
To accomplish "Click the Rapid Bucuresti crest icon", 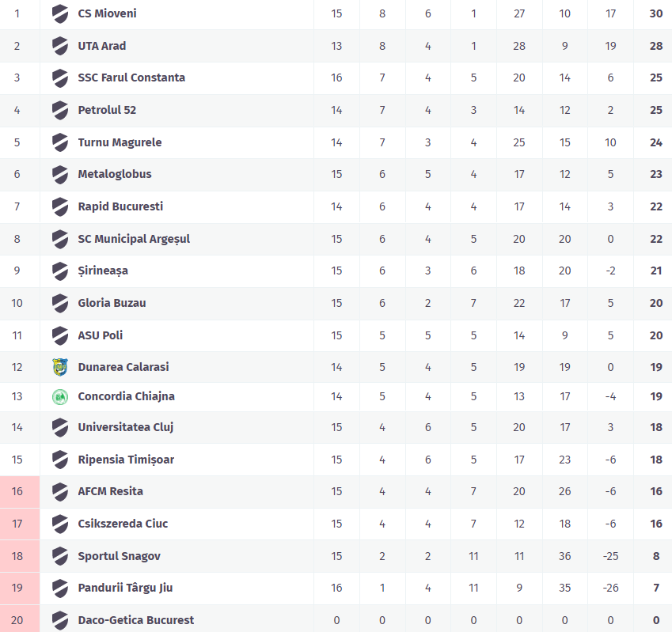I will coord(60,206).
